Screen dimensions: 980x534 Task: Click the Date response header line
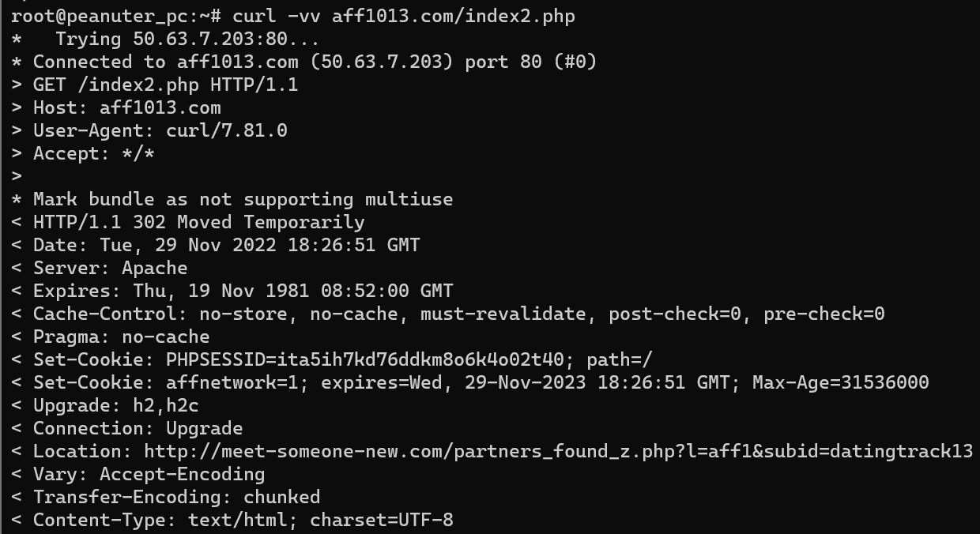click(x=226, y=245)
